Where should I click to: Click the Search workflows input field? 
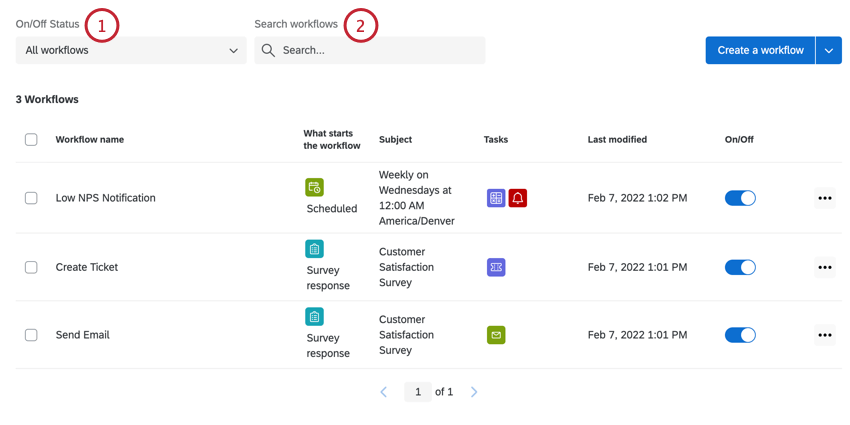point(380,50)
